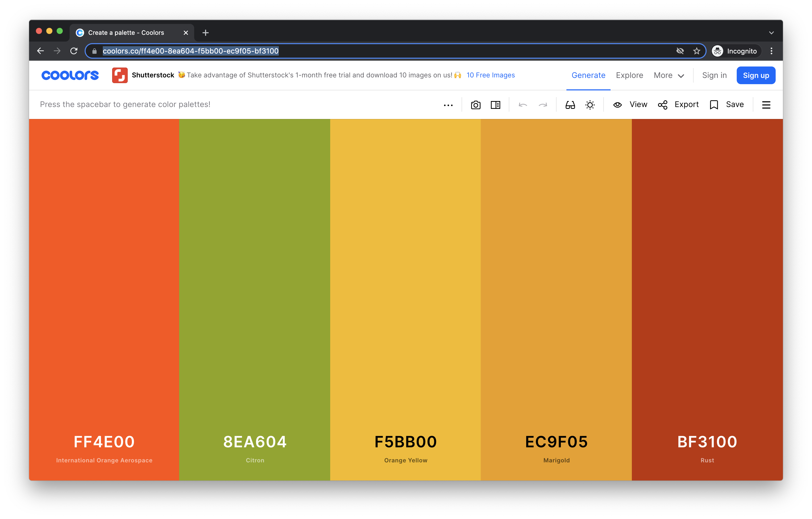Expand the More dropdown menu
Image resolution: width=812 pixels, height=519 pixels.
coord(669,75)
